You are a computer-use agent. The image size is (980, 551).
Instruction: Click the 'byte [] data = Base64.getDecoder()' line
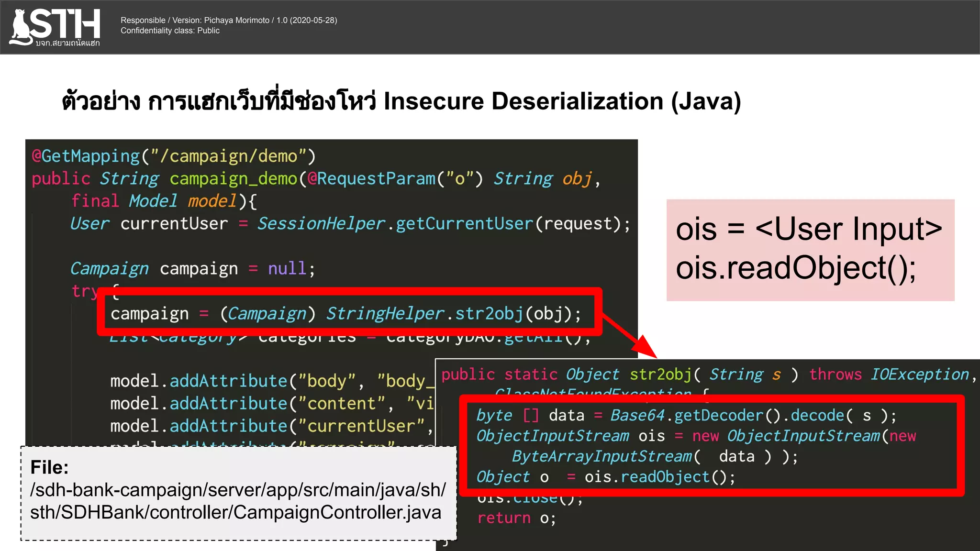point(686,415)
